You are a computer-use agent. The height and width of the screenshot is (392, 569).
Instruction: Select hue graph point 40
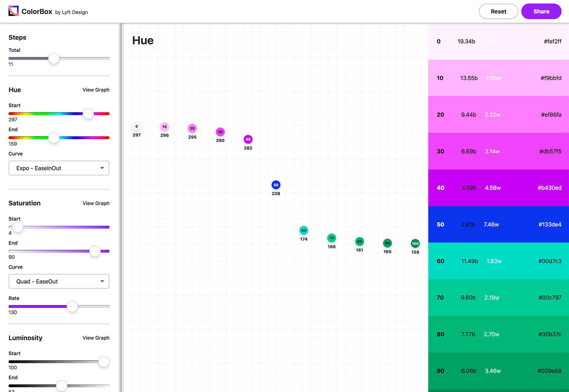[248, 139]
